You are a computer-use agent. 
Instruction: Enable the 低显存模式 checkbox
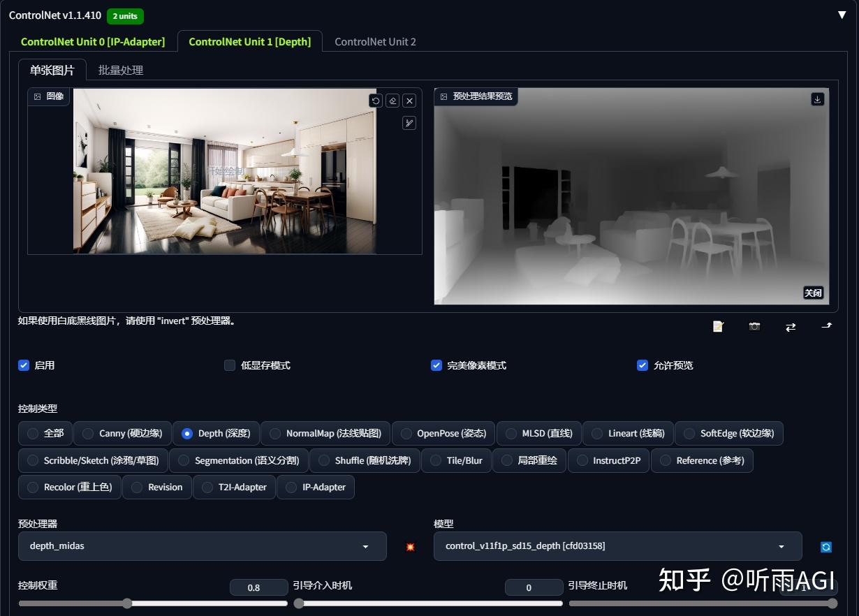tap(230, 365)
